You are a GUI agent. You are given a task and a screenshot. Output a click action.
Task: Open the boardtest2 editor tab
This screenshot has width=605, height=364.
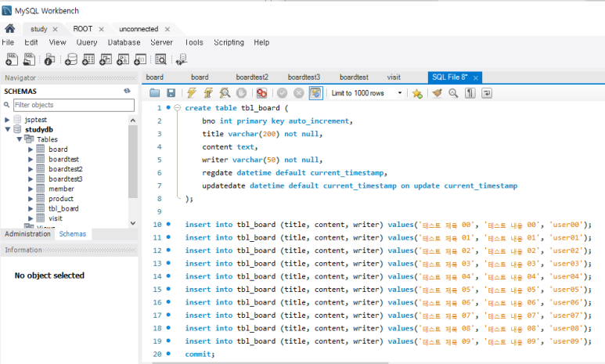(252, 77)
